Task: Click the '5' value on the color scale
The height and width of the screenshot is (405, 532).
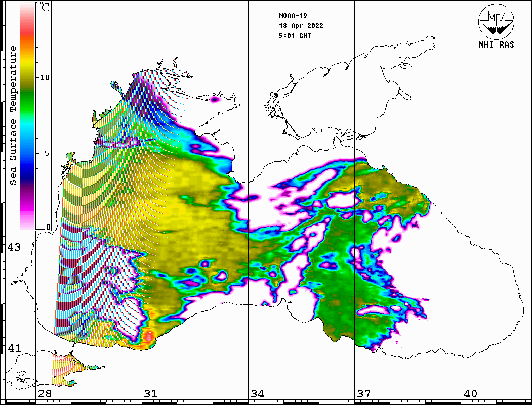Action: 47,153
